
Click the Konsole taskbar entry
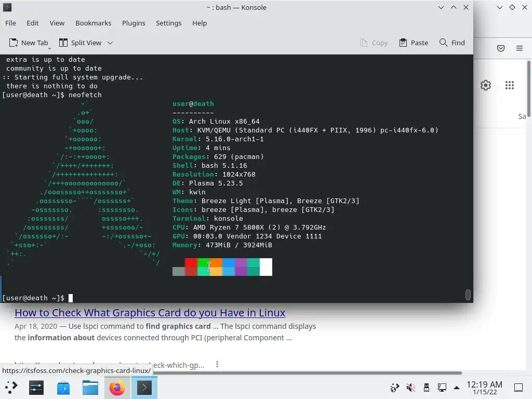coord(144,388)
